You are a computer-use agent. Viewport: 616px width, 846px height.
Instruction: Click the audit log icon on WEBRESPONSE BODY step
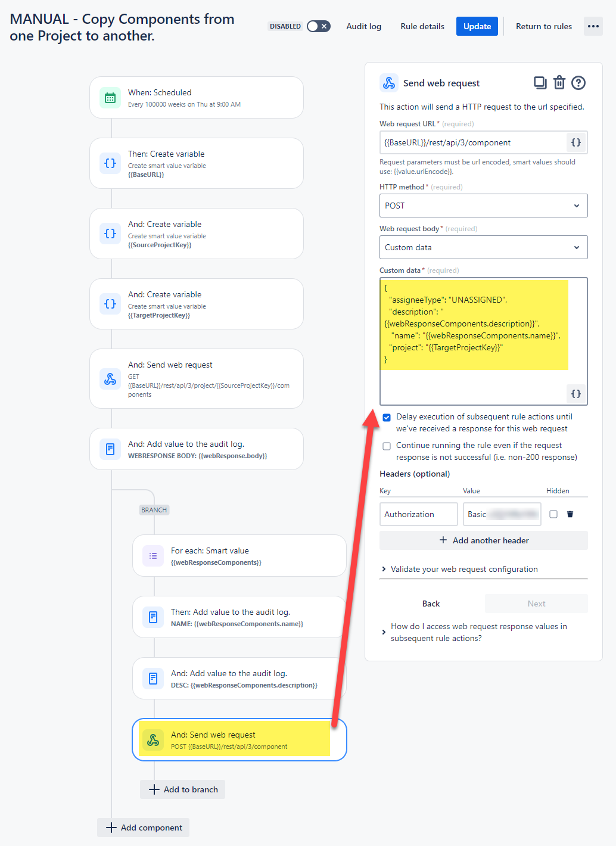[110, 449]
